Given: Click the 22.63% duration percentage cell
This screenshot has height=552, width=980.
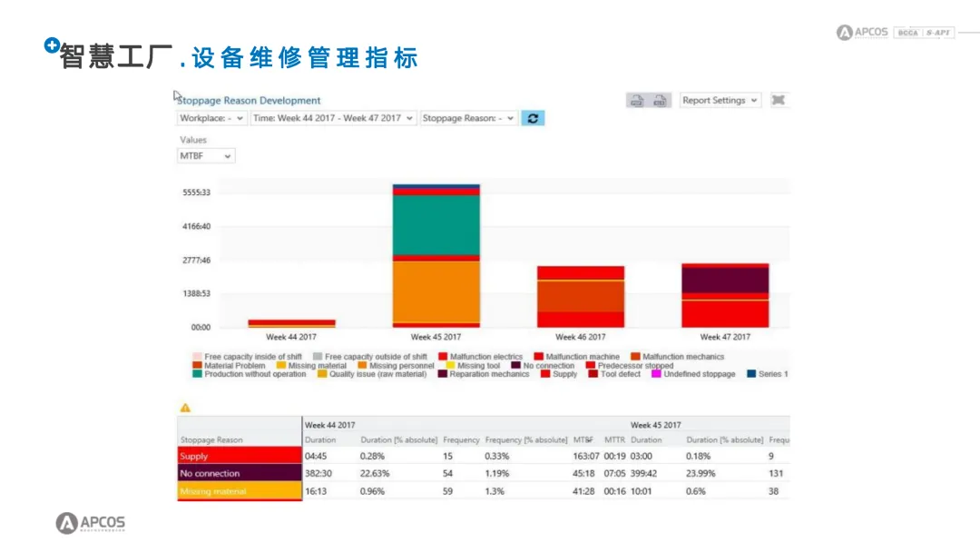Looking at the screenshot, I should coord(375,473).
